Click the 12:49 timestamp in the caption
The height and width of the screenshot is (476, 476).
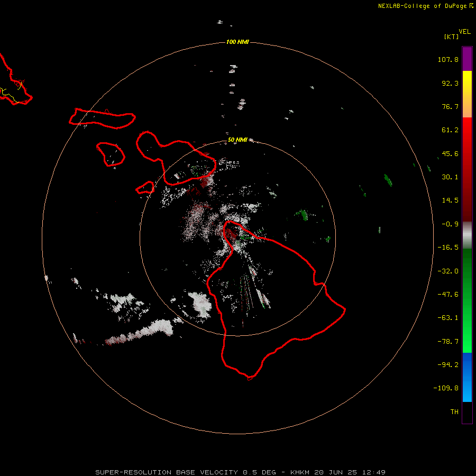(x=374, y=472)
